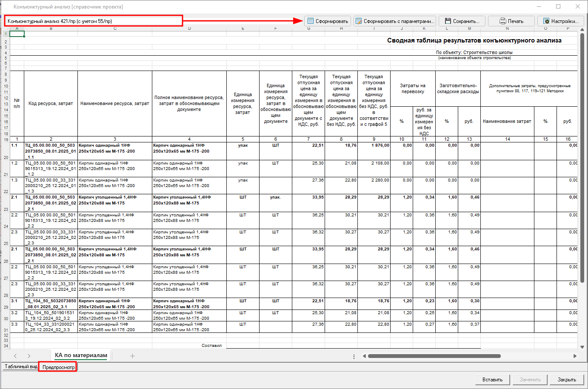Select the cell with value 0,30
588x389 pixels.
[x=469, y=304]
